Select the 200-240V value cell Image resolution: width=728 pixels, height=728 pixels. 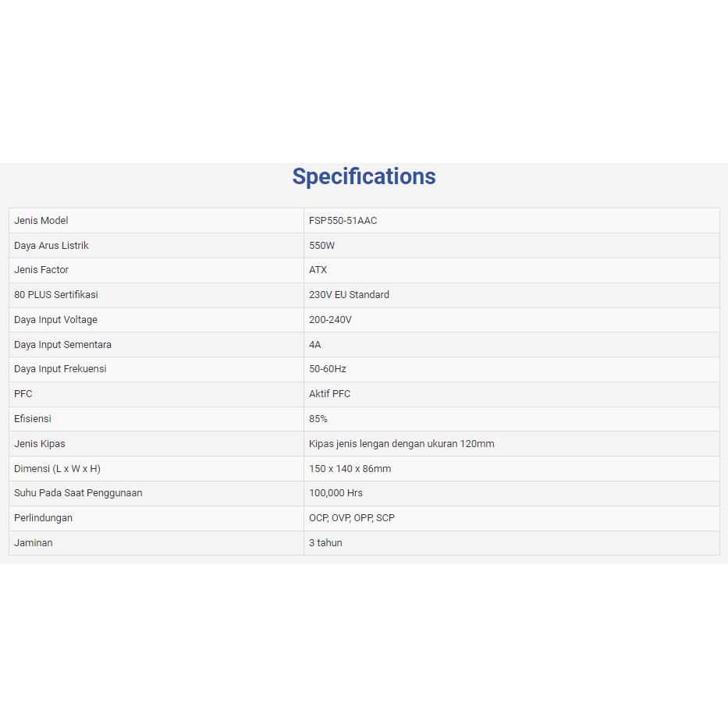[330, 320]
